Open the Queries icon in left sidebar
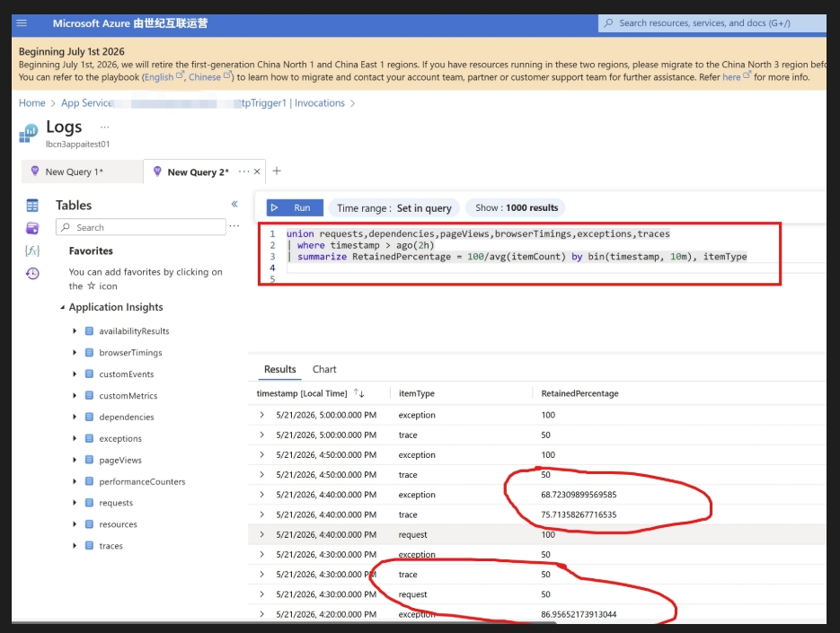Viewport: 840px width, 633px height. click(x=32, y=228)
